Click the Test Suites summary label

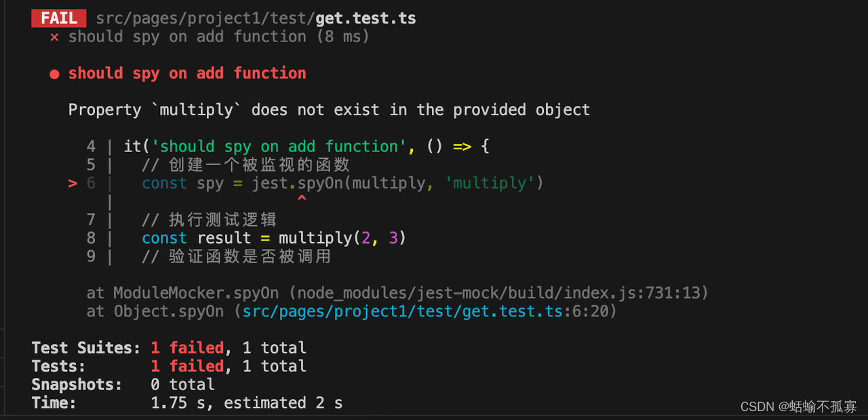(x=85, y=348)
